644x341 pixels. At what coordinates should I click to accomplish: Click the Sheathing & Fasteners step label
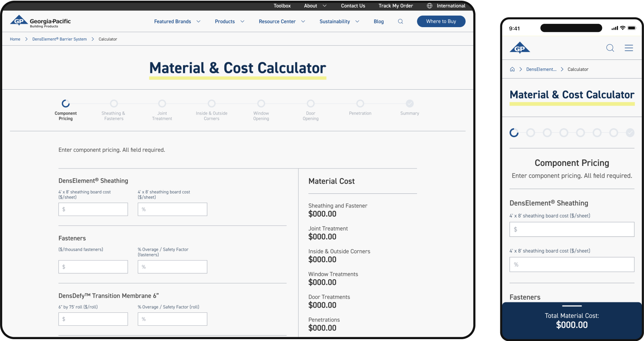(x=114, y=116)
